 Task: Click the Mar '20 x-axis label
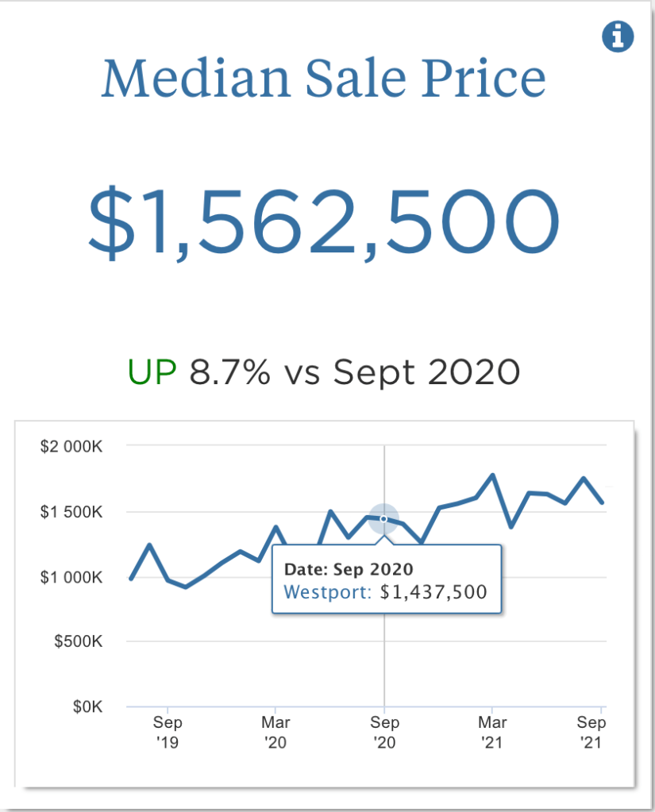pos(275,733)
